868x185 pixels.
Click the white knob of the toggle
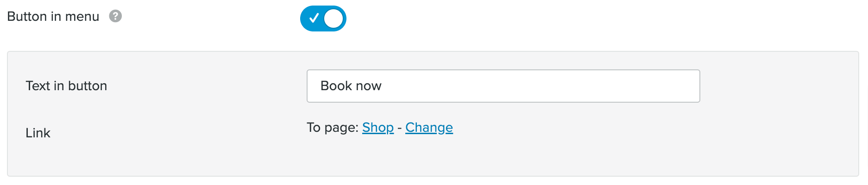tap(333, 18)
